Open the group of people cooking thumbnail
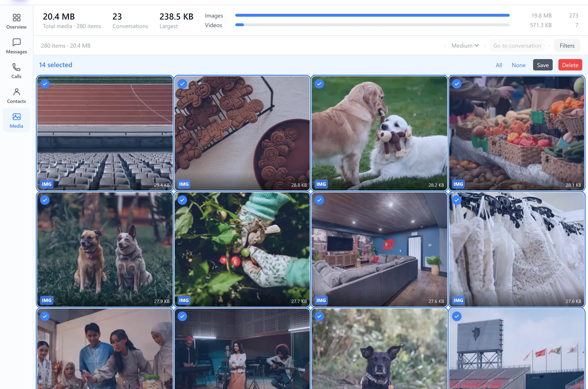Image resolution: width=588 pixels, height=389 pixels. click(x=105, y=349)
